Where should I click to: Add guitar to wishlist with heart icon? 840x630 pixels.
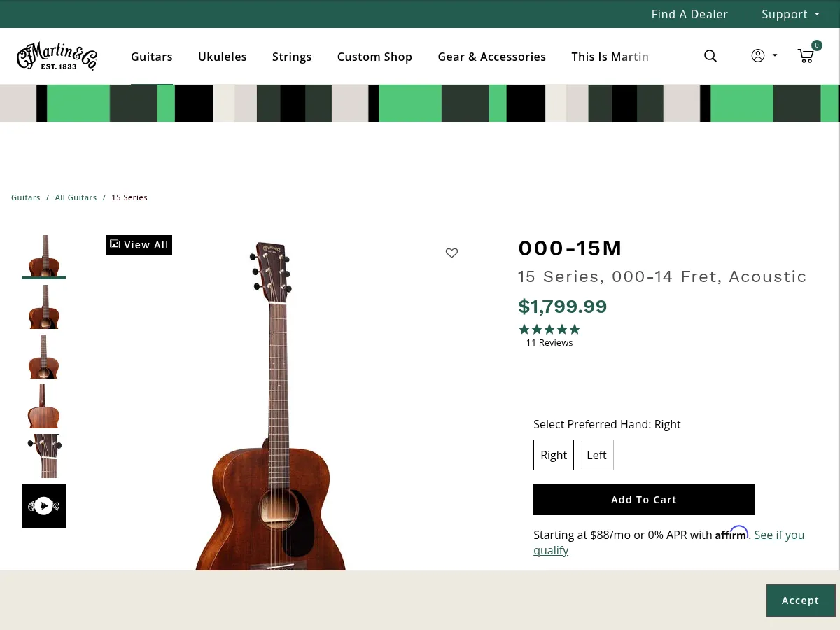pos(451,253)
